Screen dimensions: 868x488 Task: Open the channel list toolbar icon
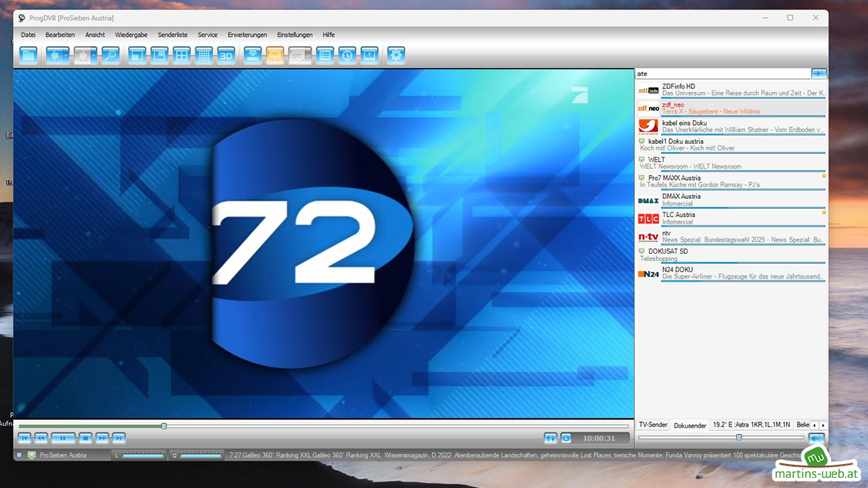(325, 55)
